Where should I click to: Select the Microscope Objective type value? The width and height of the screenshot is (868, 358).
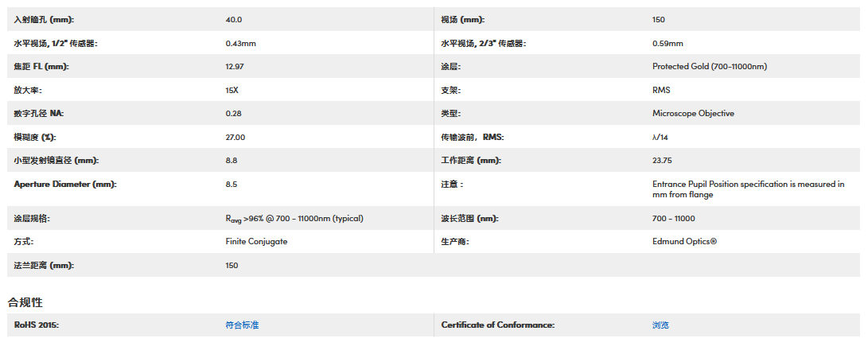pyautogui.click(x=693, y=114)
